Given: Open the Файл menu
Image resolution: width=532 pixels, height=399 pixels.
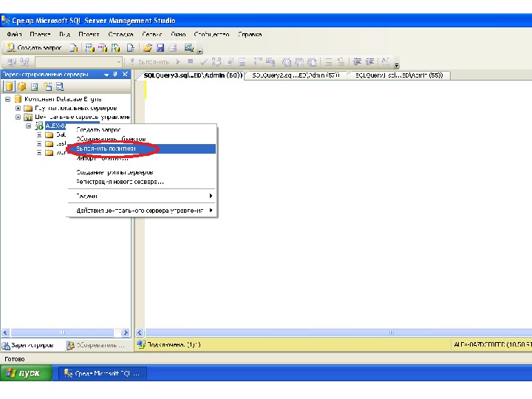Looking at the screenshot, I should 14,34.
